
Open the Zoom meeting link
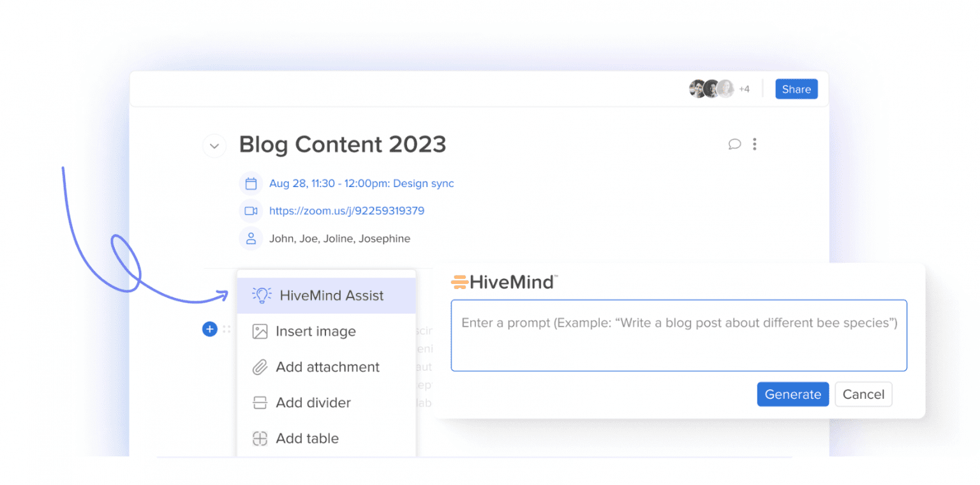(x=346, y=211)
